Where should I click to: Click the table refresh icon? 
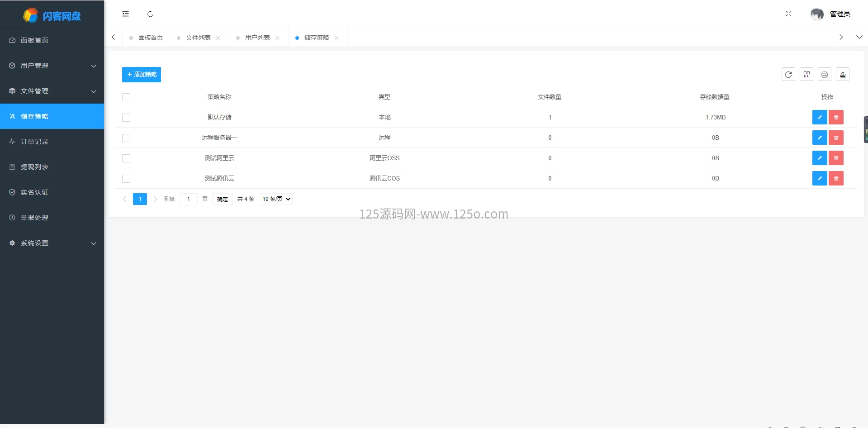[788, 75]
